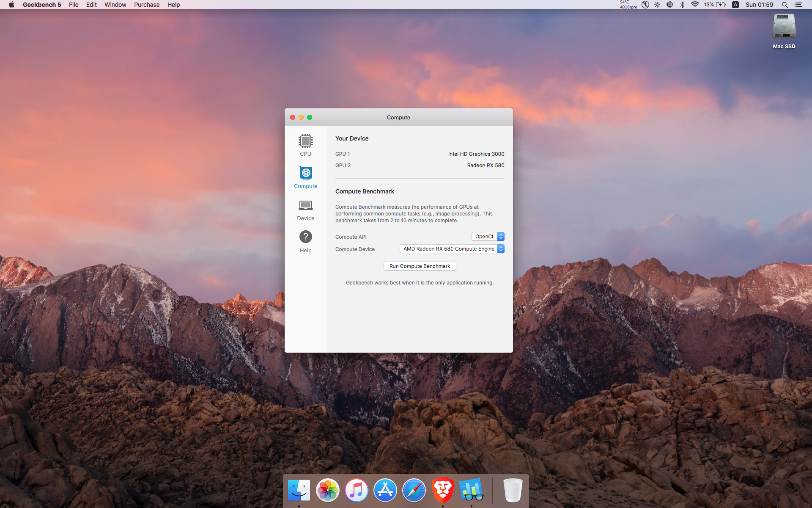The image size is (812, 508).
Task: Open the Apple menu
Action: pos(11,5)
